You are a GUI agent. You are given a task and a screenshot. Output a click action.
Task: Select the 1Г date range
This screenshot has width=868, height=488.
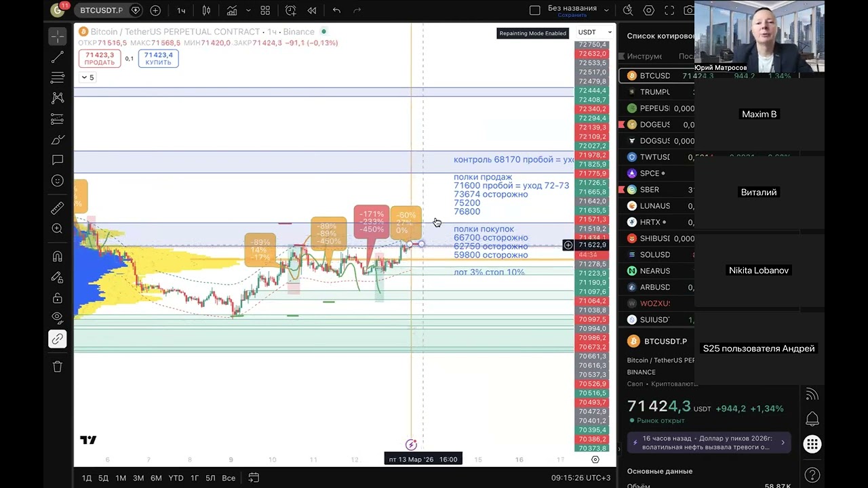(x=195, y=478)
